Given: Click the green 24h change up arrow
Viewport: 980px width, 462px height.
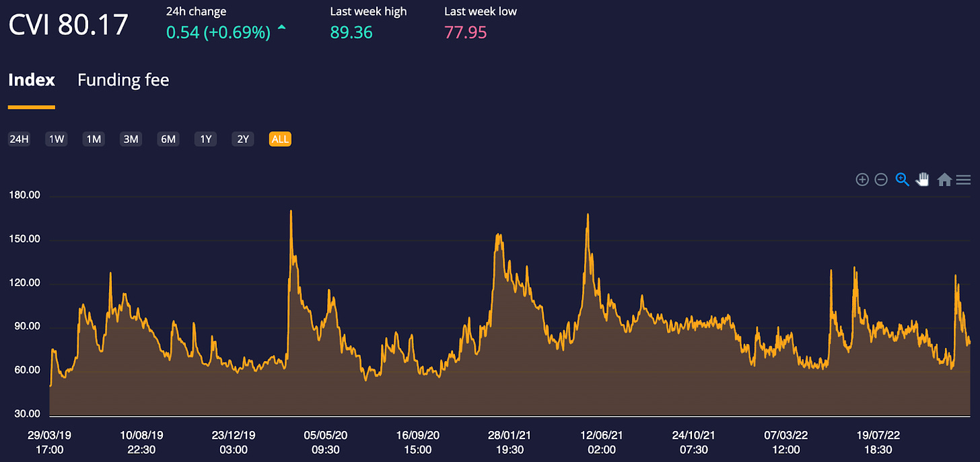Looking at the screenshot, I should pos(281,29).
